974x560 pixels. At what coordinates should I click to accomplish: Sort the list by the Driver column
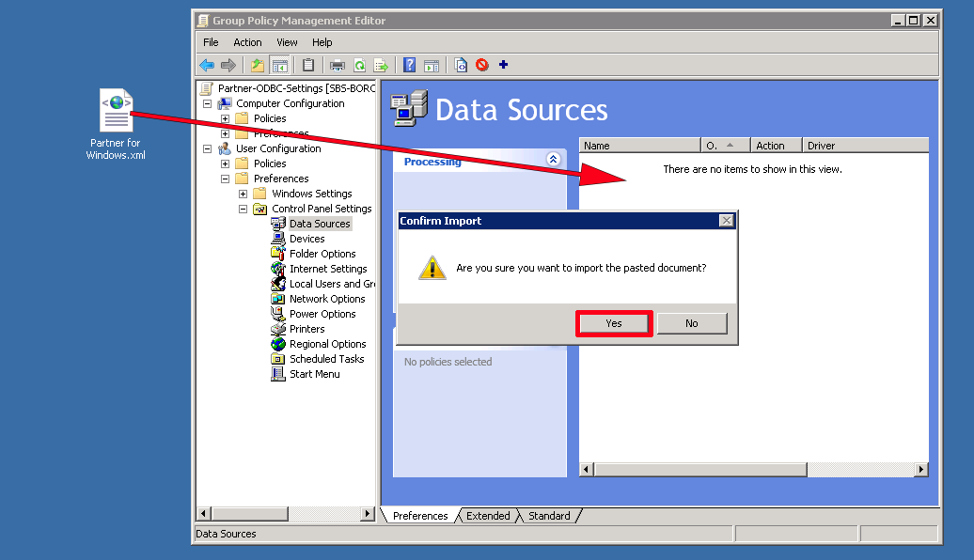(865, 146)
